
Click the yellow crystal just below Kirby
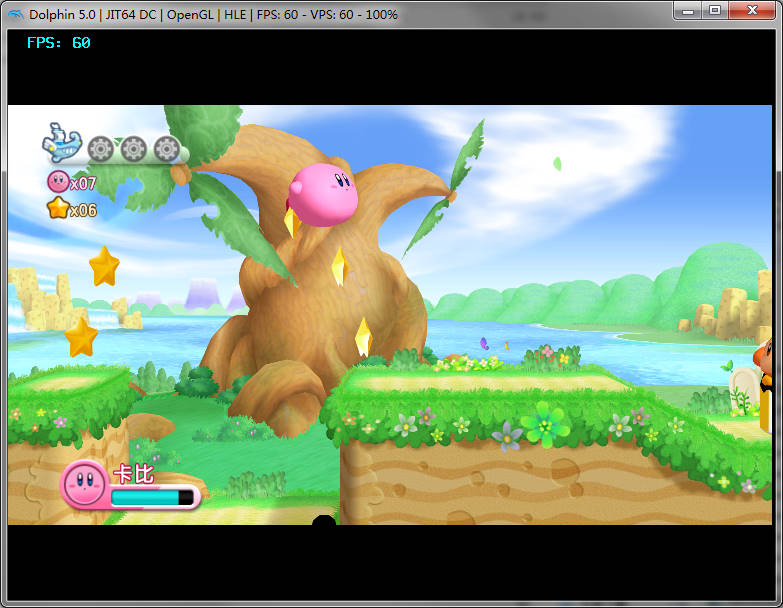pyautogui.click(x=292, y=221)
